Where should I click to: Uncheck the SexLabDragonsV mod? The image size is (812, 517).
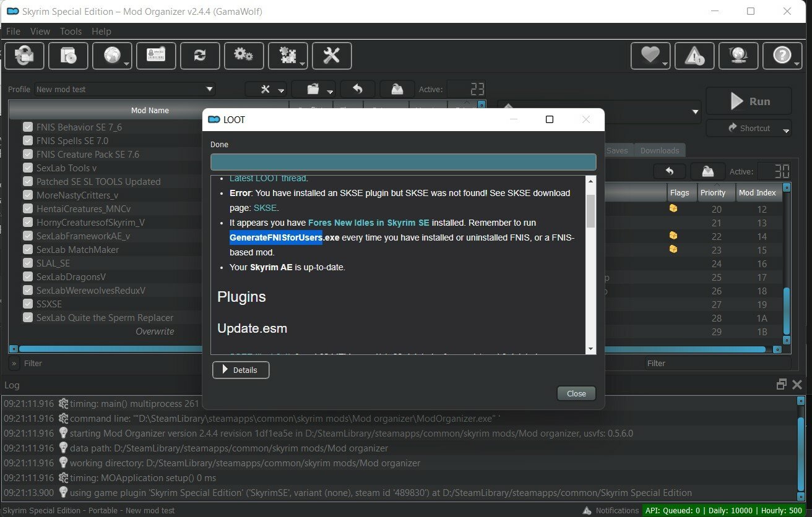(x=28, y=276)
